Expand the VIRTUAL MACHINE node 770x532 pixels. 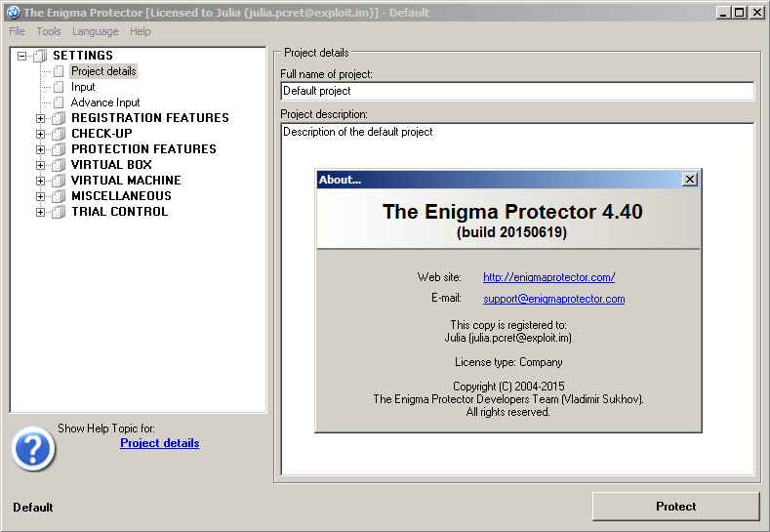click(x=40, y=182)
